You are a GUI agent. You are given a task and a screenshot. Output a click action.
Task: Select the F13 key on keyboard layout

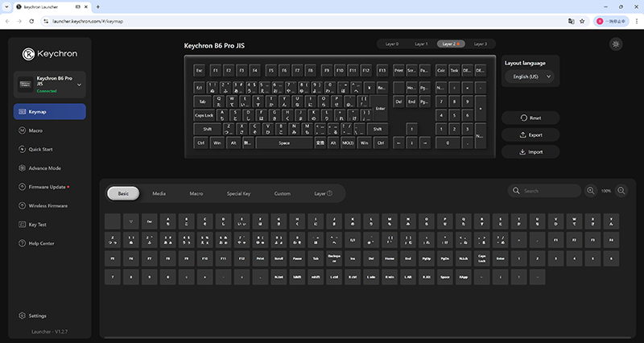click(382, 70)
